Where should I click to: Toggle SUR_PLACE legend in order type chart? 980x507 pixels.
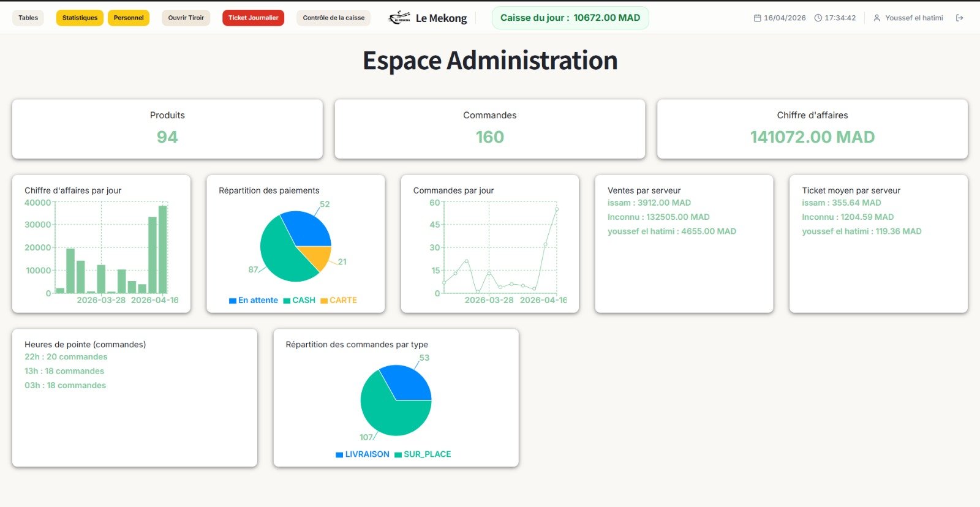[x=423, y=454]
